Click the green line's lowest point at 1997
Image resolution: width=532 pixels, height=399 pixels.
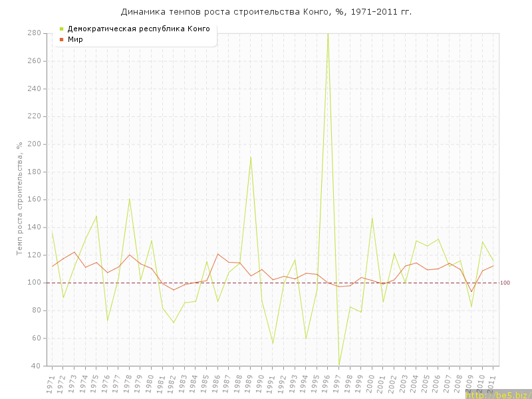(x=339, y=364)
